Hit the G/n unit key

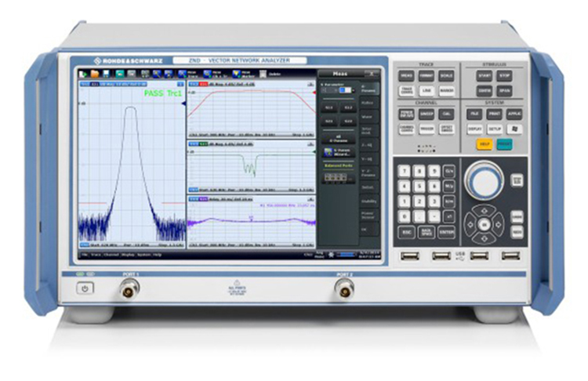coord(449,172)
